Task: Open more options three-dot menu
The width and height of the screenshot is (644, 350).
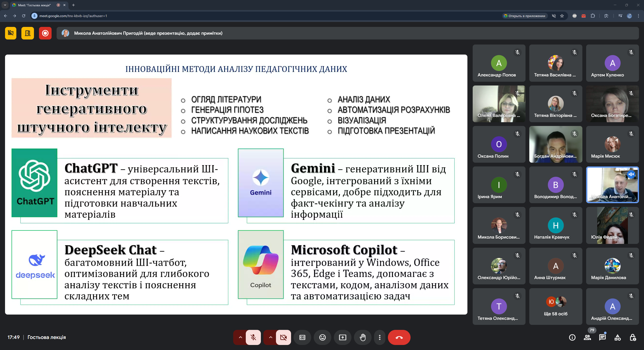Action: [380, 337]
